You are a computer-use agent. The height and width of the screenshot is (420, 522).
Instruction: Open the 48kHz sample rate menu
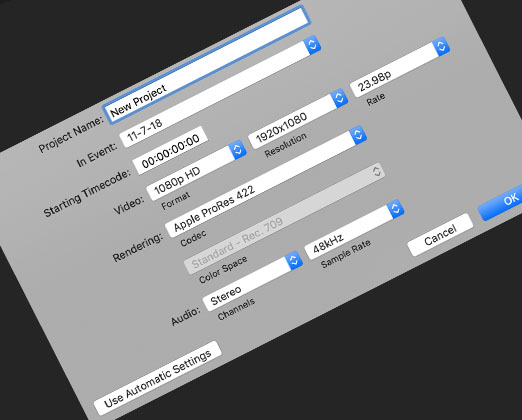354,230
